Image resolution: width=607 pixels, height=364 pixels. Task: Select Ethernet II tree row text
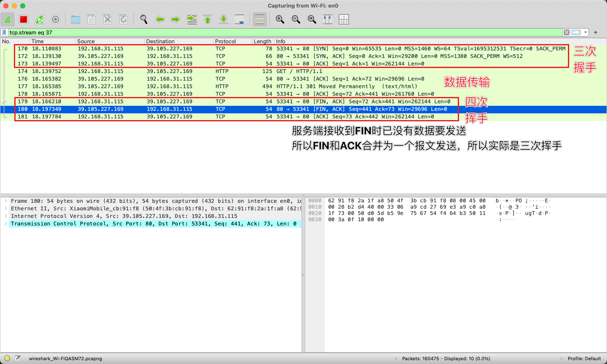pos(156,209)
